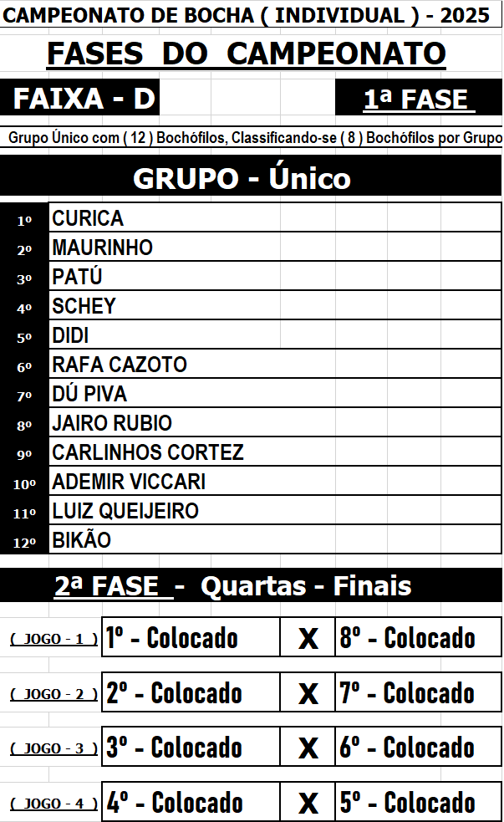Open the ( JOGO - 2 ) link
The width and height of the screenshot is (504, 822).
pyautogui.click(x=54, y=694)
